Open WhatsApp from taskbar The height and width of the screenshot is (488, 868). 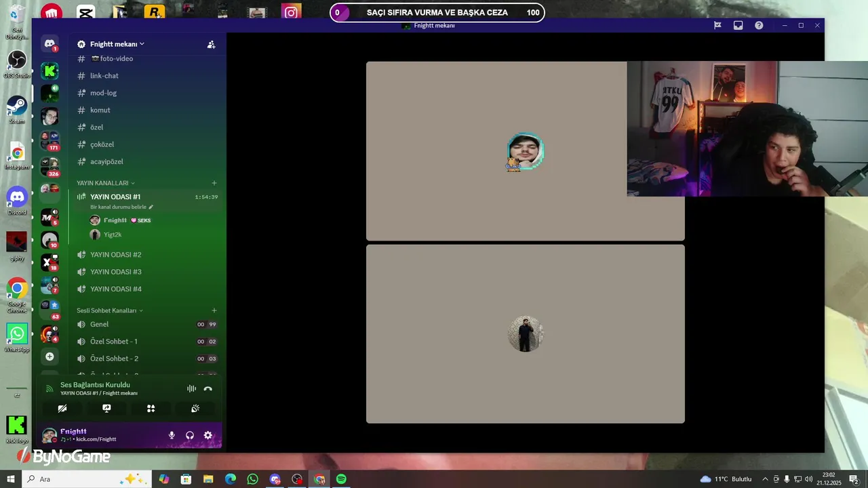[x=252, y=479]
